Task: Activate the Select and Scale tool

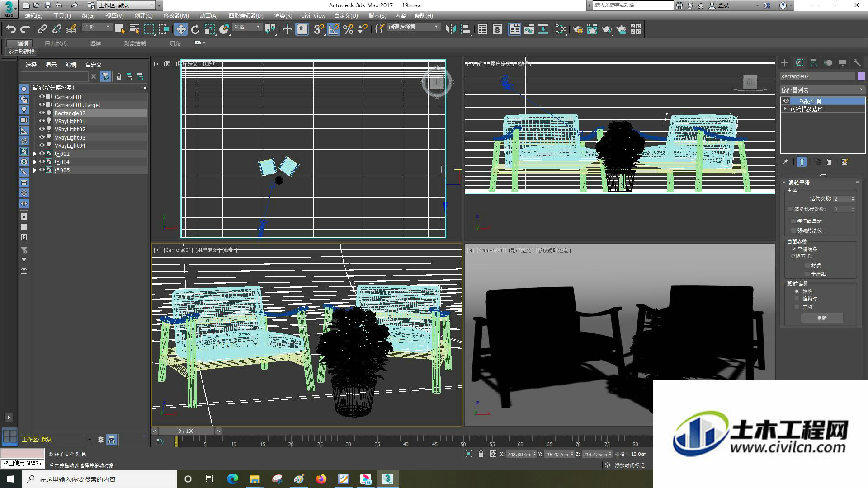Action: pos(210,29)
